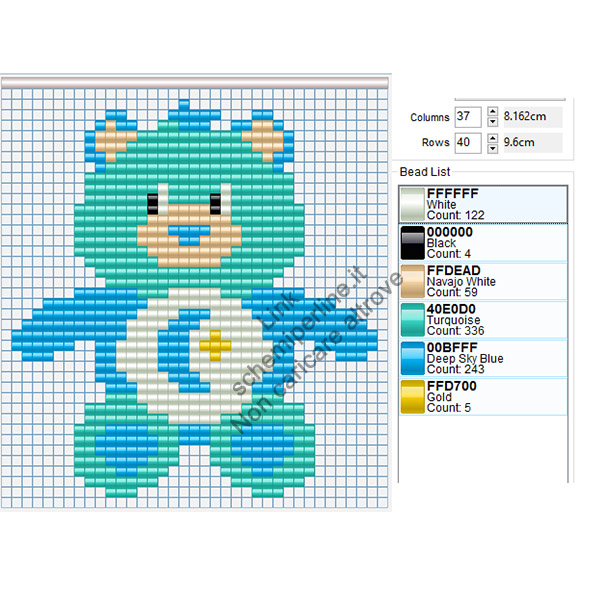This screenshot has height=600, width=600.
Task: Click the bear's left black eye bead
Action: click(153, 204)
